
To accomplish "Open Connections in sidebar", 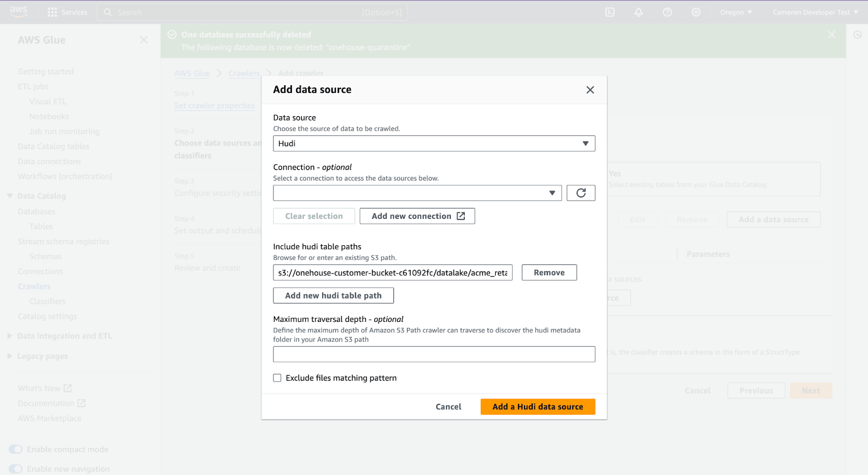I will [x=40, y=271].
